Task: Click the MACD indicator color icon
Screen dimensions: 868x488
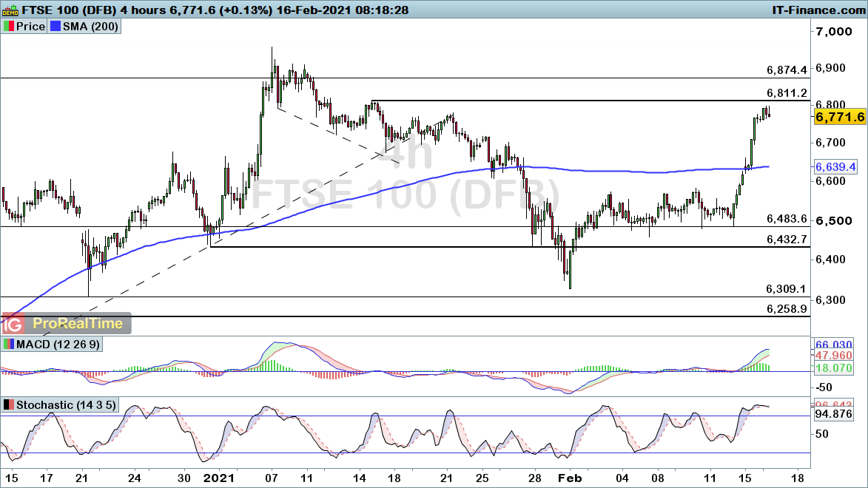Action: pyautogui.click(x=9, y=345)
